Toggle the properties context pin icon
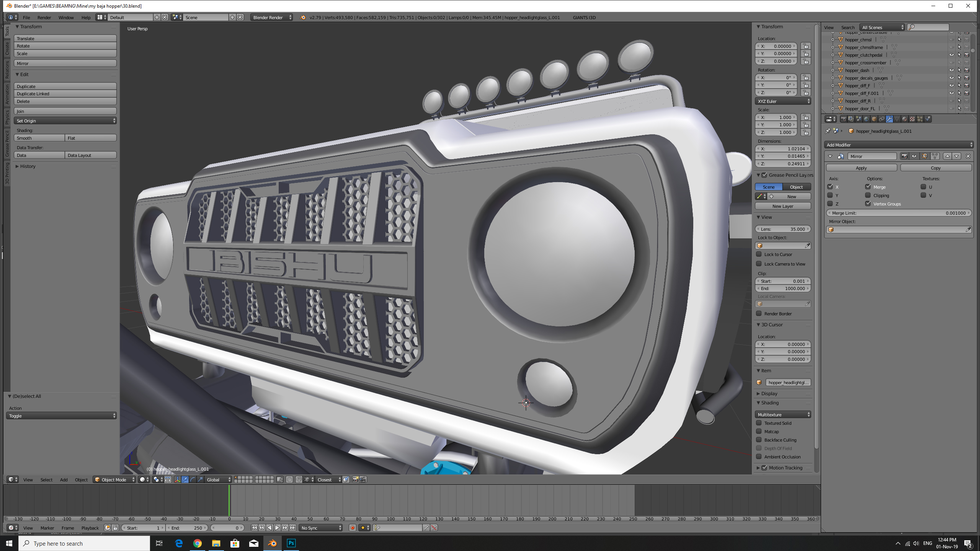This screenshot has width=980, height=551. (x=828, y=131)
